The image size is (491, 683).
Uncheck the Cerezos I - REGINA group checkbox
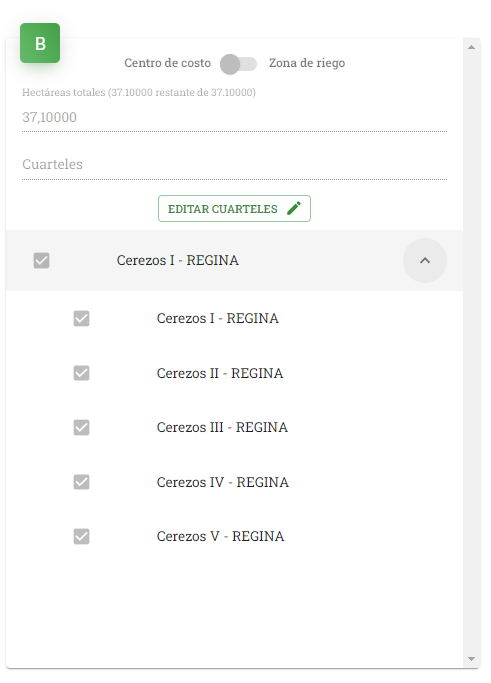tap(41, 260)
